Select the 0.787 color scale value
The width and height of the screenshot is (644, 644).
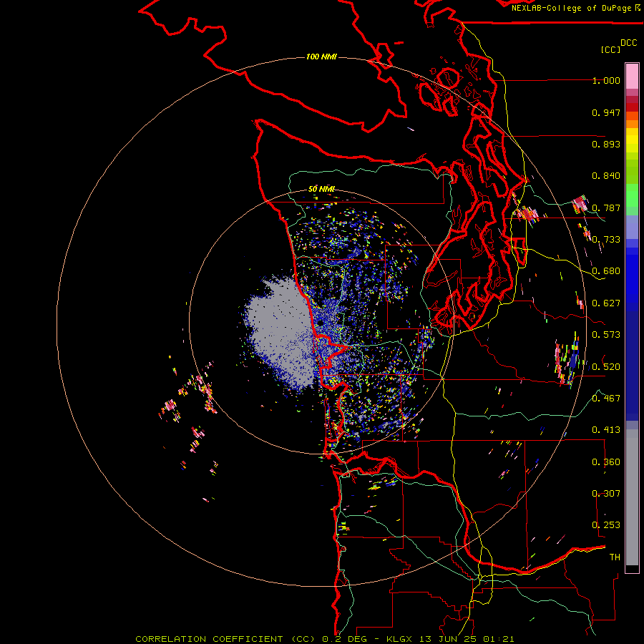click(x=606, y=208)
